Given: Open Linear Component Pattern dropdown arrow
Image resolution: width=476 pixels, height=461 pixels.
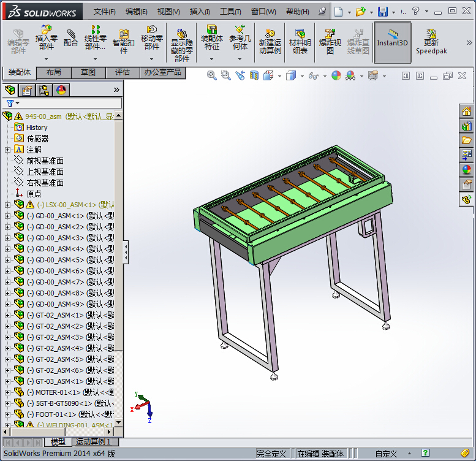Looking at the screenshot, I should click(x=95, y=59).
